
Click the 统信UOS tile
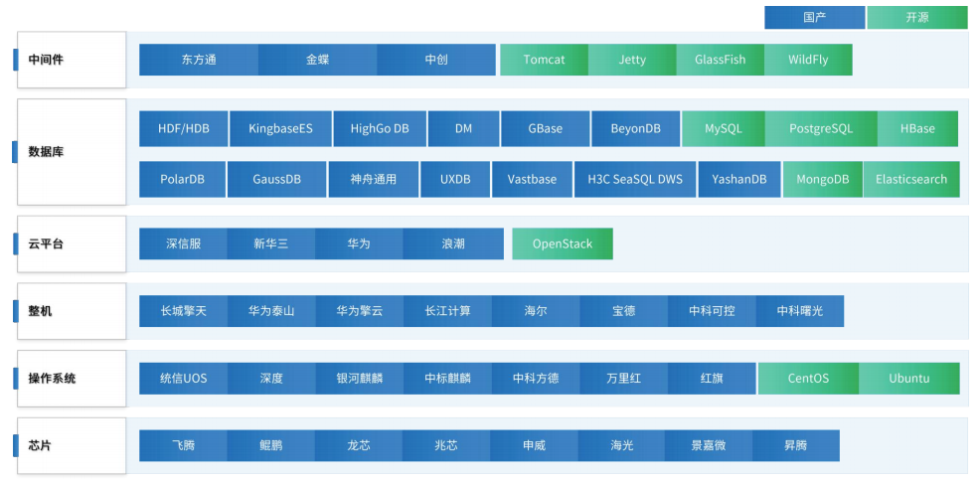pyautogui.click(x=183, y=378)
